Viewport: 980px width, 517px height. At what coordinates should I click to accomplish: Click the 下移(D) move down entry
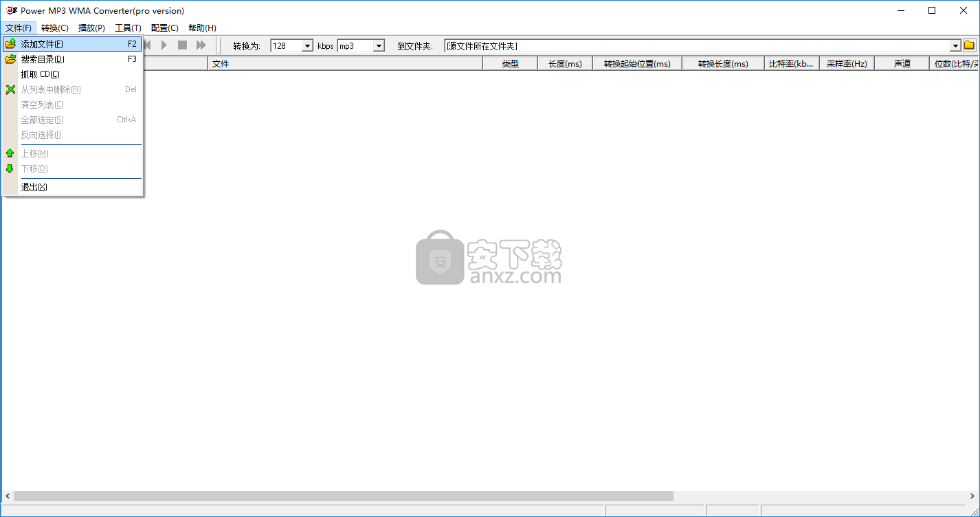click(72, 168)
